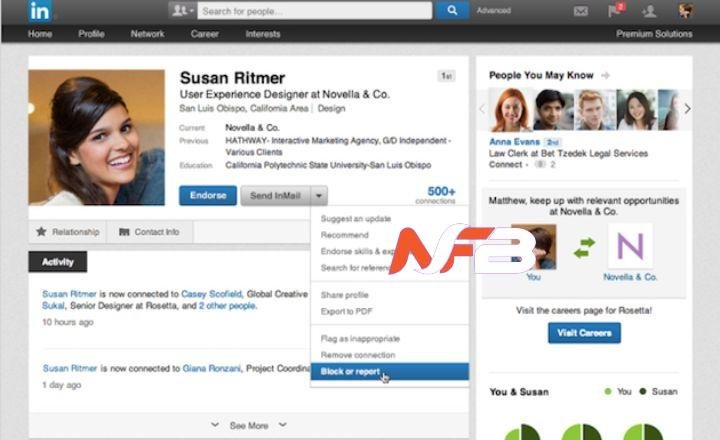Open the Profile menu
Screen dimensions: 720x440
(x=91, y=34)
